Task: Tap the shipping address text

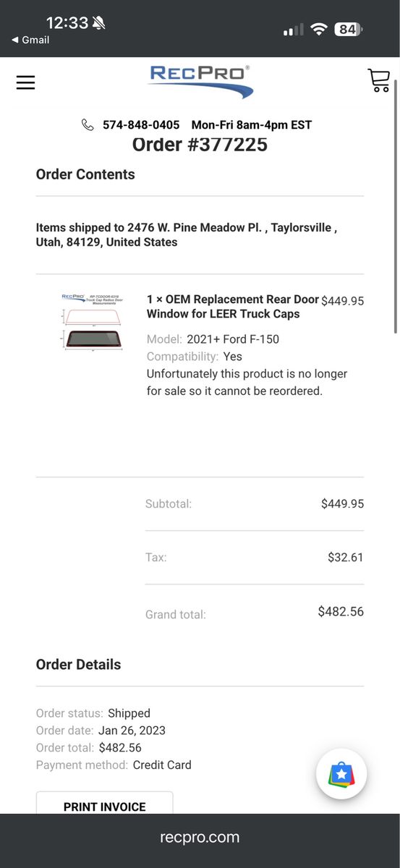Action: 187,235
